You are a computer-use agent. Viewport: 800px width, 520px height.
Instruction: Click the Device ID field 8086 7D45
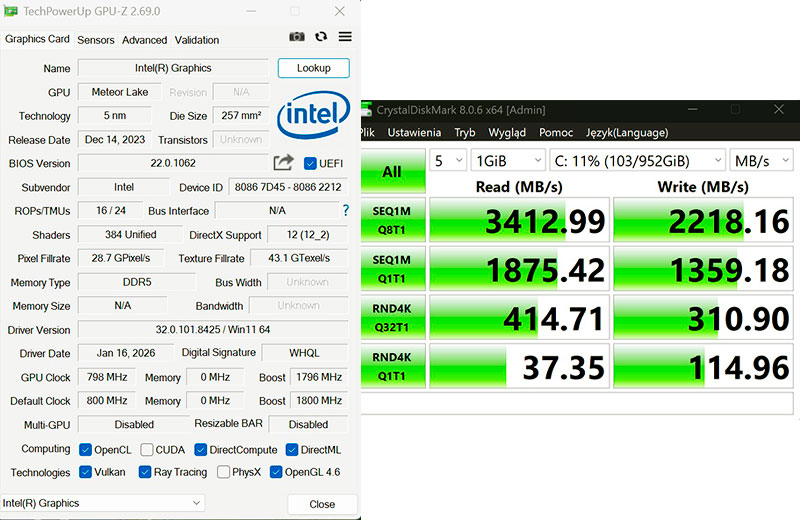(288, 187)
